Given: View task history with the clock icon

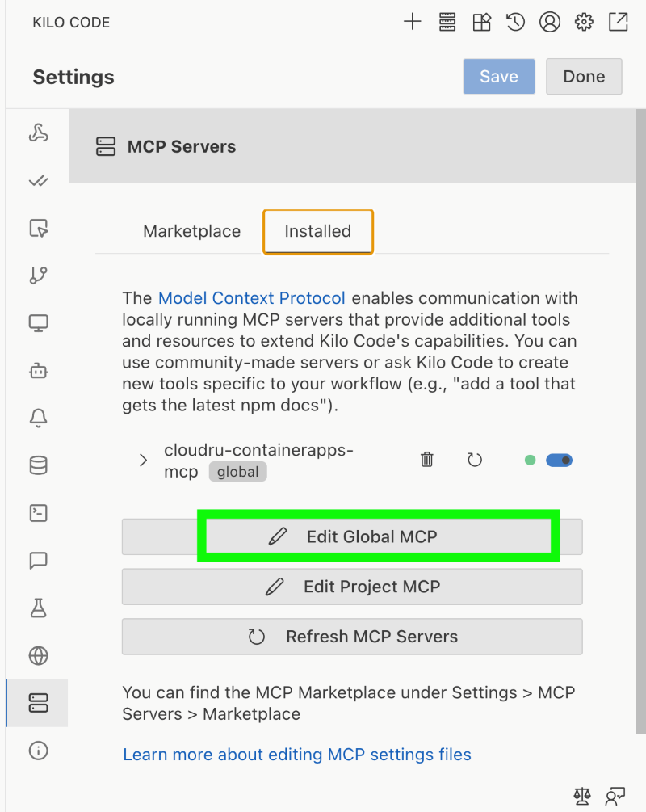Looking at the screenshot, I should pyautogui.click(x=515, y=22).
